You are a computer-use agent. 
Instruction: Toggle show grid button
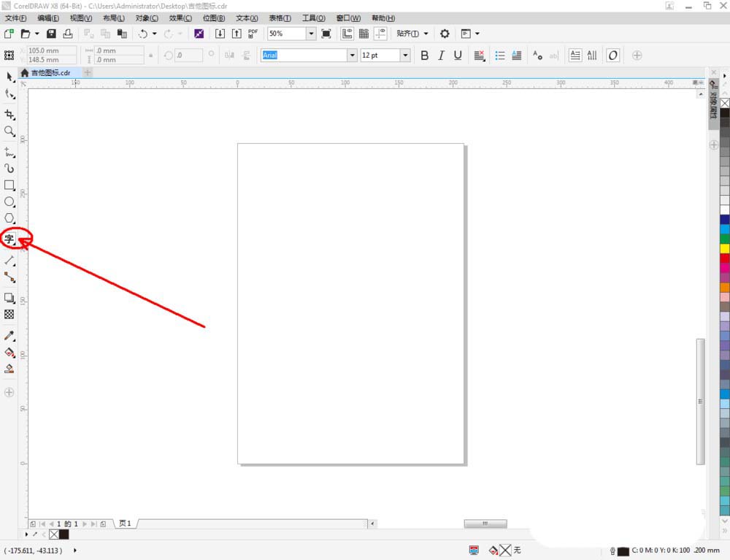pyautogui.click(x=364, y=34)
